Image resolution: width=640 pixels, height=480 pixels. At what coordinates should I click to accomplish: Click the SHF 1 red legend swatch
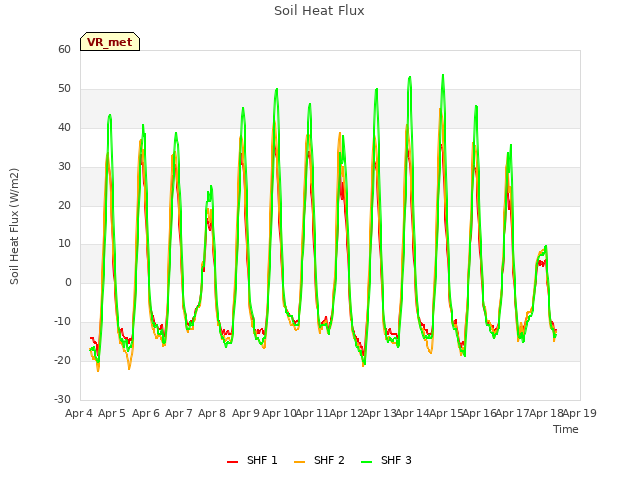(x=232, y=462)
